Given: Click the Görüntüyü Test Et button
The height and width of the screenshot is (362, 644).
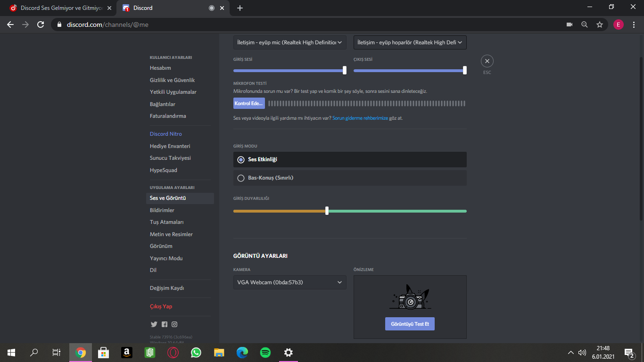Looking at the screenshot, I should [x=410, y=324].
